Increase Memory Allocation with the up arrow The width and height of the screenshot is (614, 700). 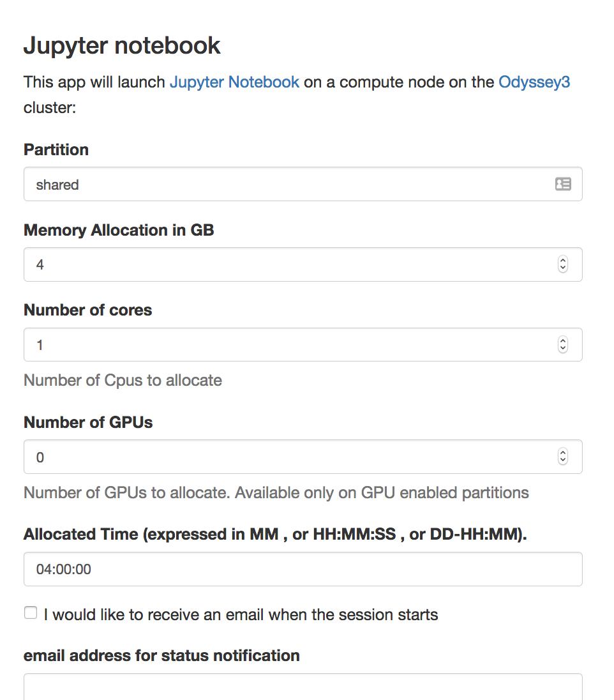[x=563, y=261]
